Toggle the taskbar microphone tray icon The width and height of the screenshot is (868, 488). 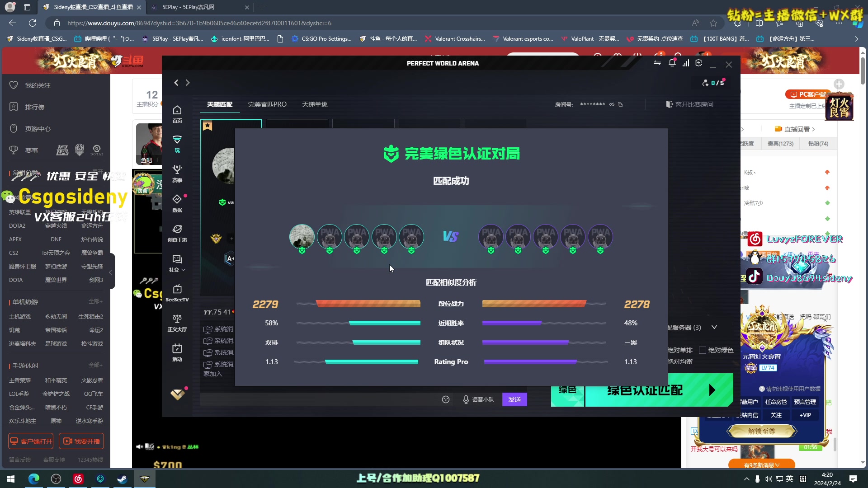tap(757, 479)
